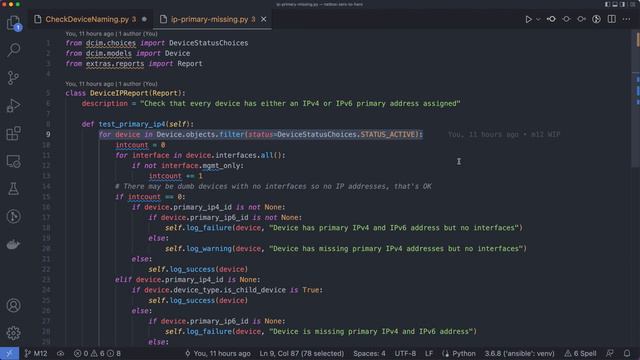Toggle the bottom panel layout icon
This screenshot has height=360, width=640.
(x=615, y=4)
